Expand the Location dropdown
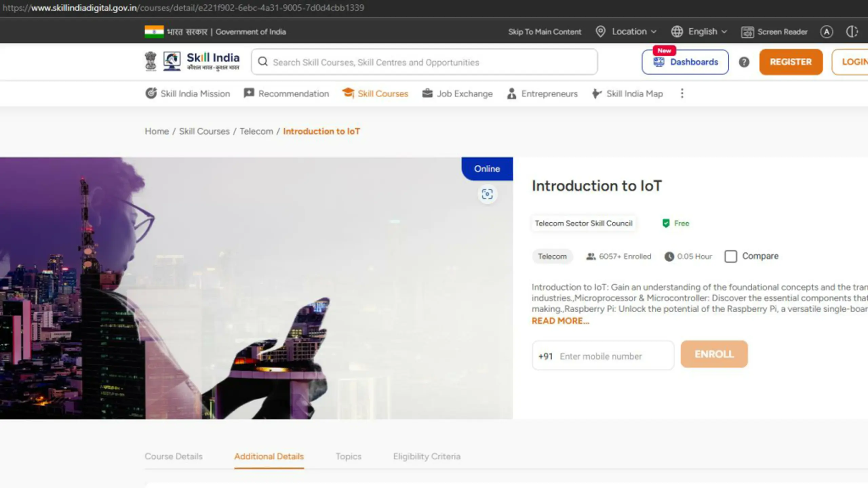This screenshot has width=868, height=488. click(626, 32)
